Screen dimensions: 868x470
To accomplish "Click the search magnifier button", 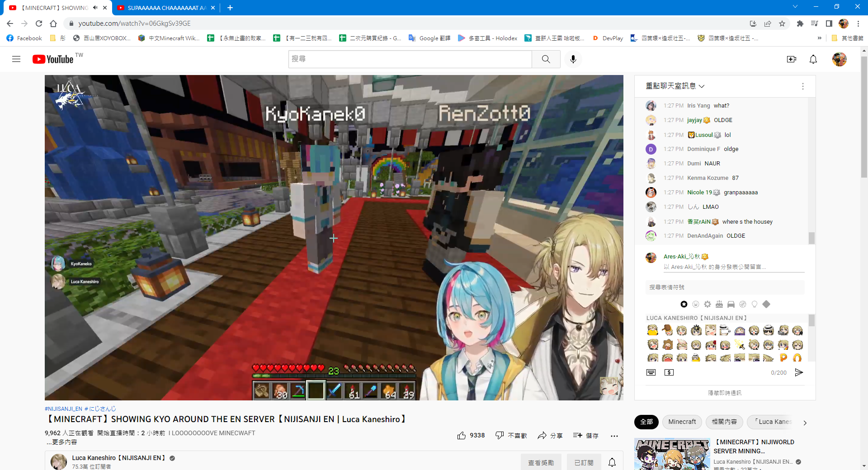I will 546,59.
